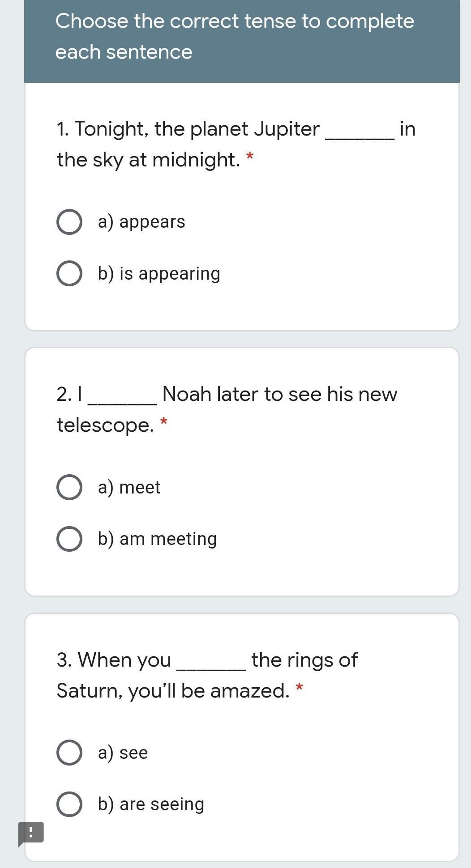Choose 'a) meet' radio option
471x868 pixels.
(69, 487)
